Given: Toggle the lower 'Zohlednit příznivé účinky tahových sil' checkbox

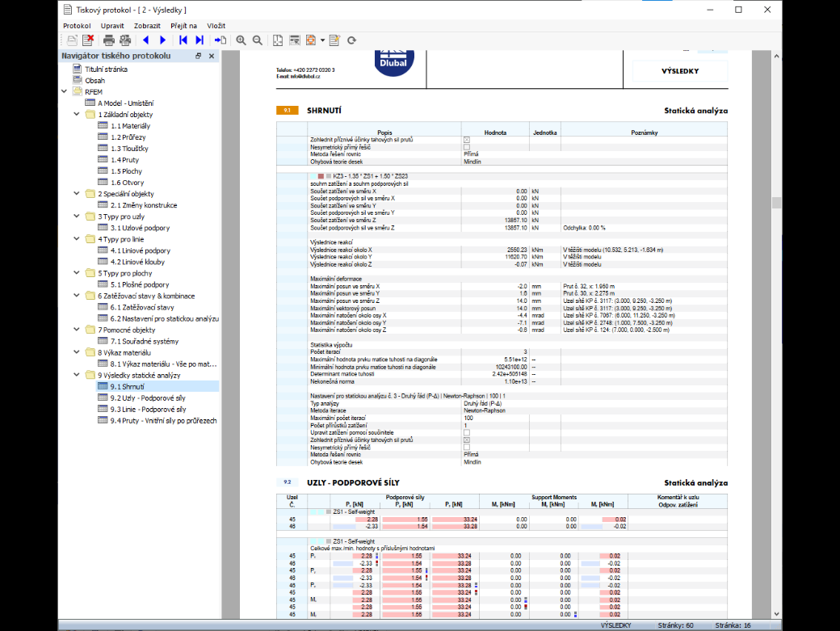Looking at the screenshot, I should pos(467,440).
